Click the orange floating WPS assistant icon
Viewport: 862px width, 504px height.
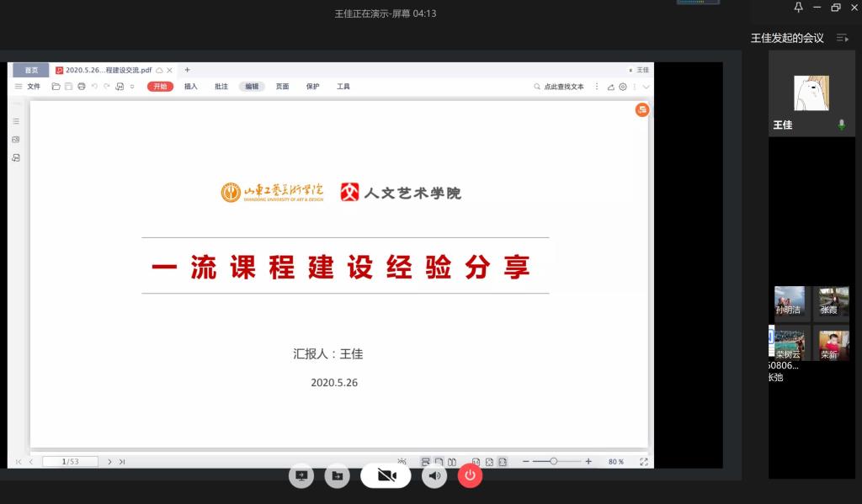coord(642,110)
